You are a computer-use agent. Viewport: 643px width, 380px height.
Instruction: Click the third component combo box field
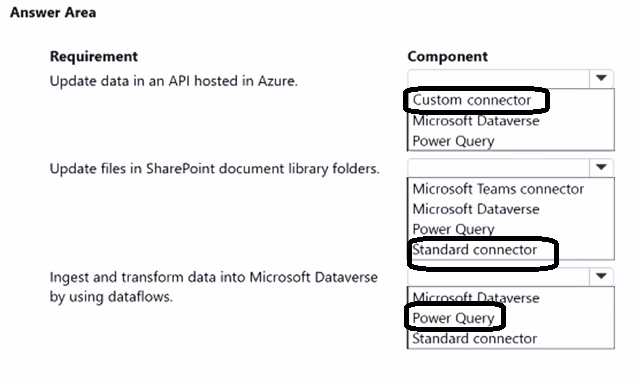[x=511, y=277]
